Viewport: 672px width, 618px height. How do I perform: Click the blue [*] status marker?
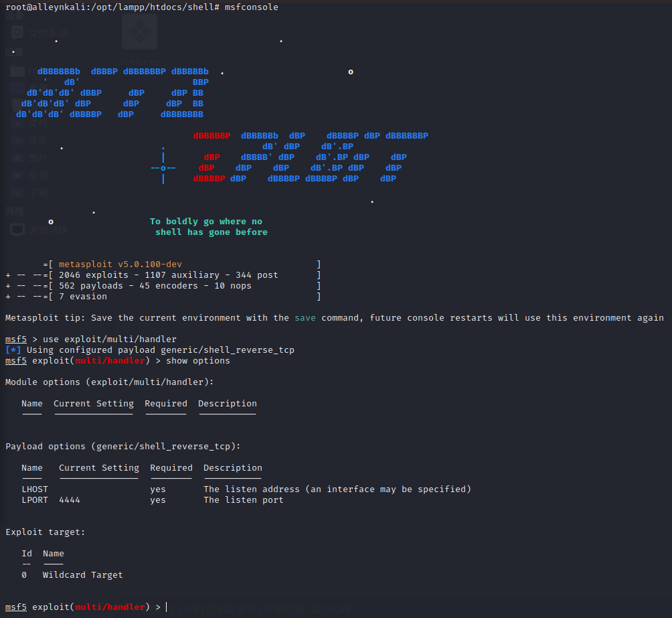(13, 350)
